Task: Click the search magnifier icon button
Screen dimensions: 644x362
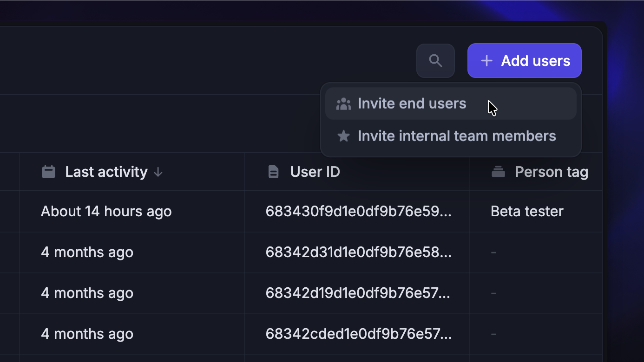Action: [x=435, y=61]
